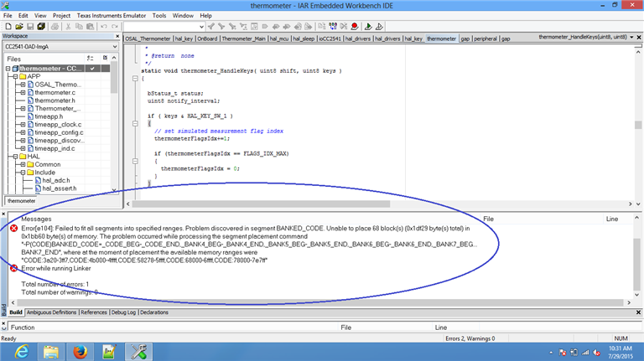Open the Debug Log tab
The width and height of the screenshot is (644, 361).
tap(123, 312)
